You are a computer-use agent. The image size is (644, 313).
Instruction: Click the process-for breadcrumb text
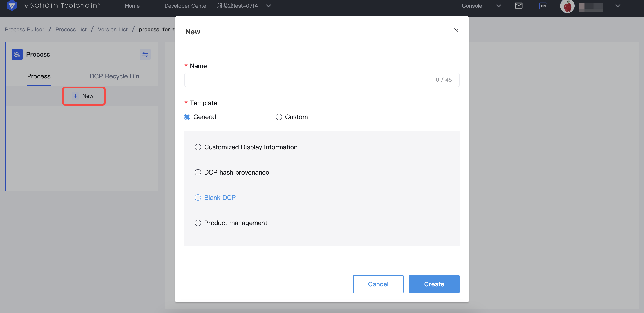tap(157, 30)
